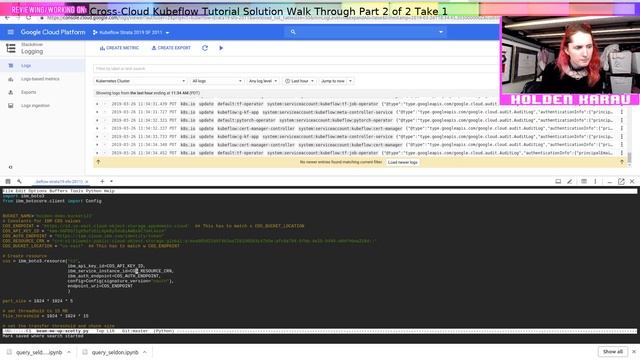Open the Kubernetes Cluster resource dropdown
This screenshot has width=640, height=360.
pos(140,81)
